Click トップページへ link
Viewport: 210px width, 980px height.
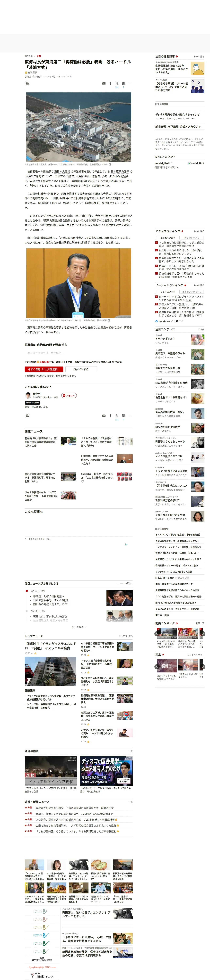click(x=126, y=636)
